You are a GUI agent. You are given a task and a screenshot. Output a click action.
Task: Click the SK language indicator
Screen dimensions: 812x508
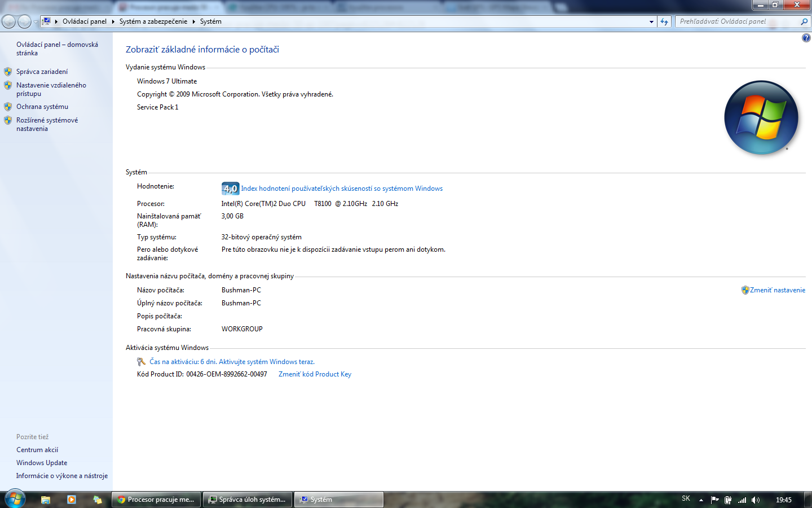pyautogui.click(x=686, y=499)
